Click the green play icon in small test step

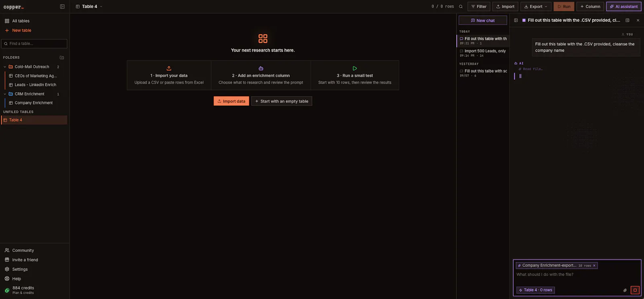(x=355, y=69)
